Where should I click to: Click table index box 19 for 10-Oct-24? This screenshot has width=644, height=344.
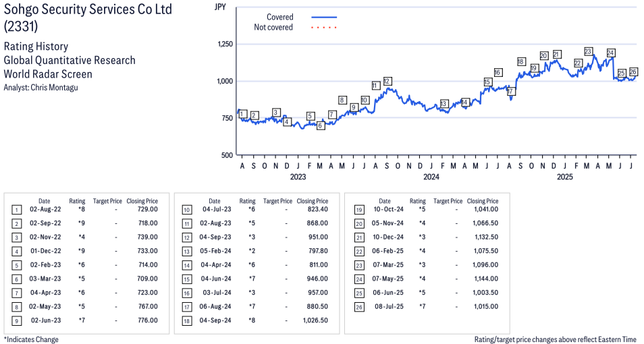pyautogui.click(x=359, y=210)
